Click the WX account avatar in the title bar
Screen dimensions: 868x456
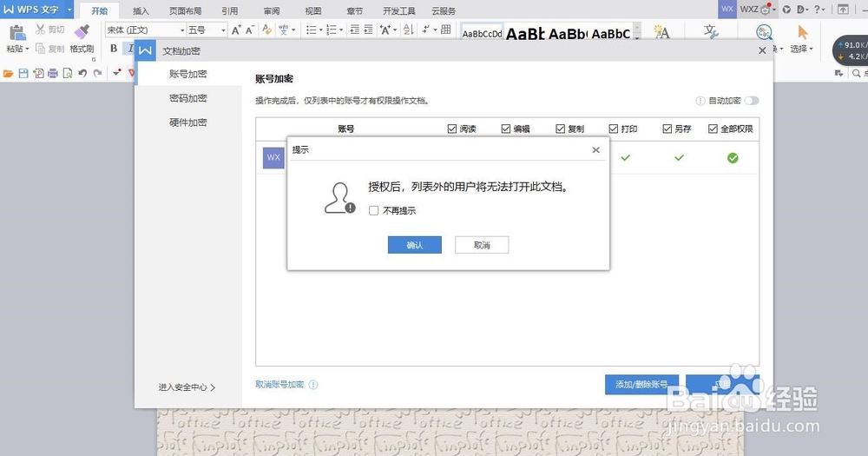727,9
